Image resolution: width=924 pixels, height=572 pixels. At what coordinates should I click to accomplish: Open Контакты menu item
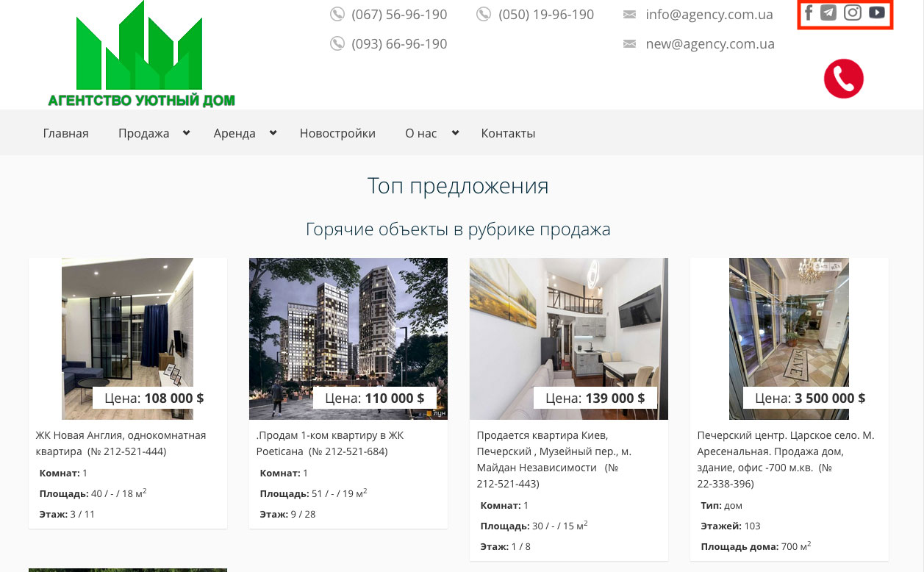pos(508,133)
